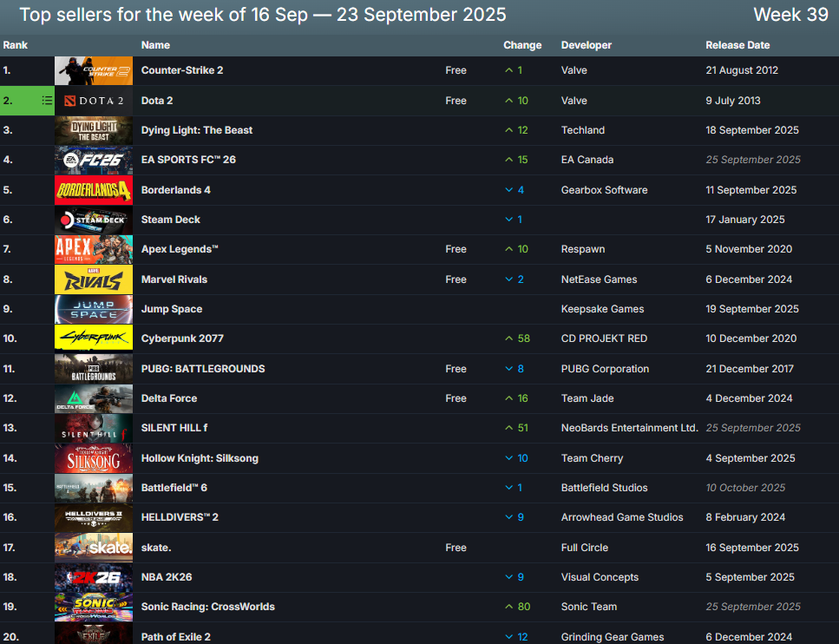Click the Dying Light: The Beast logo image
This screenshot has height=644, width=839.
pos(94,130)
